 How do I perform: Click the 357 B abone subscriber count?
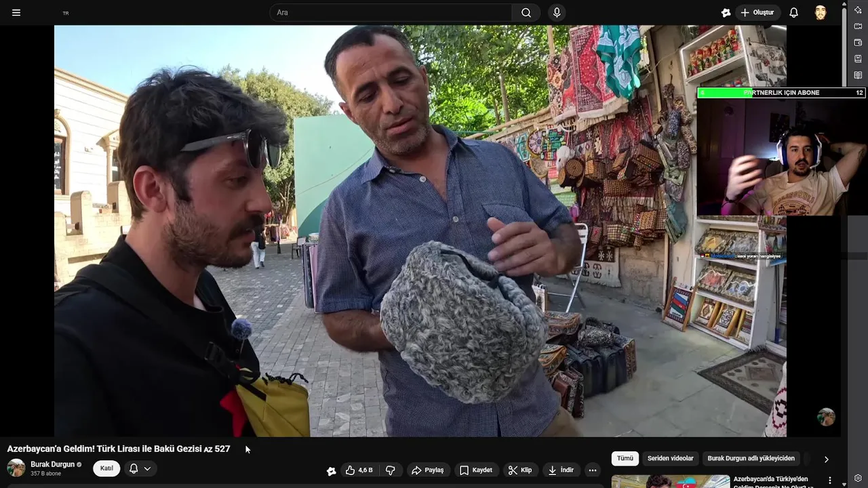point(45,474)
